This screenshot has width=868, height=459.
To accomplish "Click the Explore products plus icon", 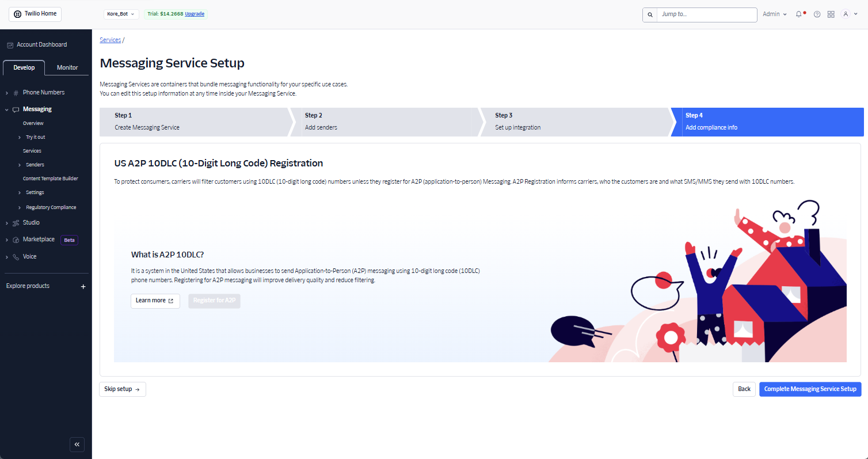I will (x=83, y=286).
